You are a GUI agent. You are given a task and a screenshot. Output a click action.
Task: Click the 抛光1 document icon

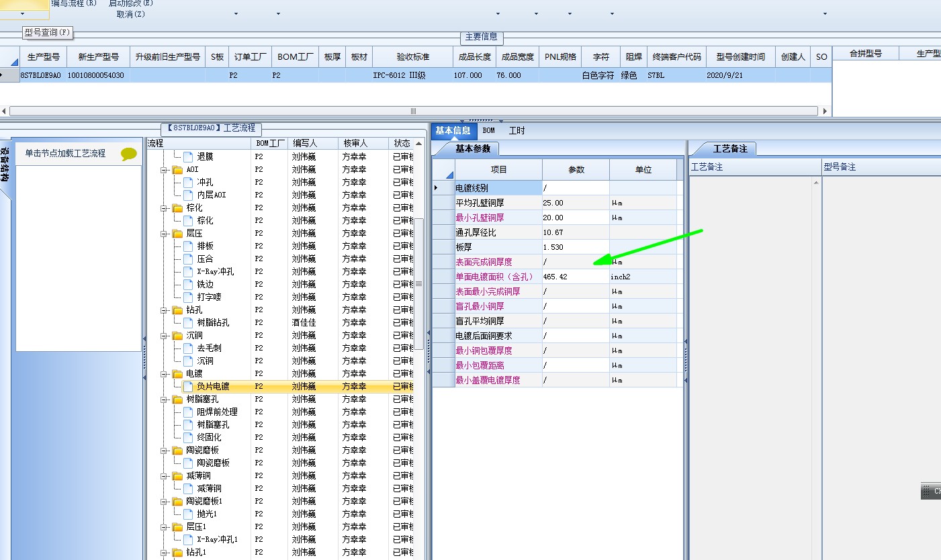[188, 514]
